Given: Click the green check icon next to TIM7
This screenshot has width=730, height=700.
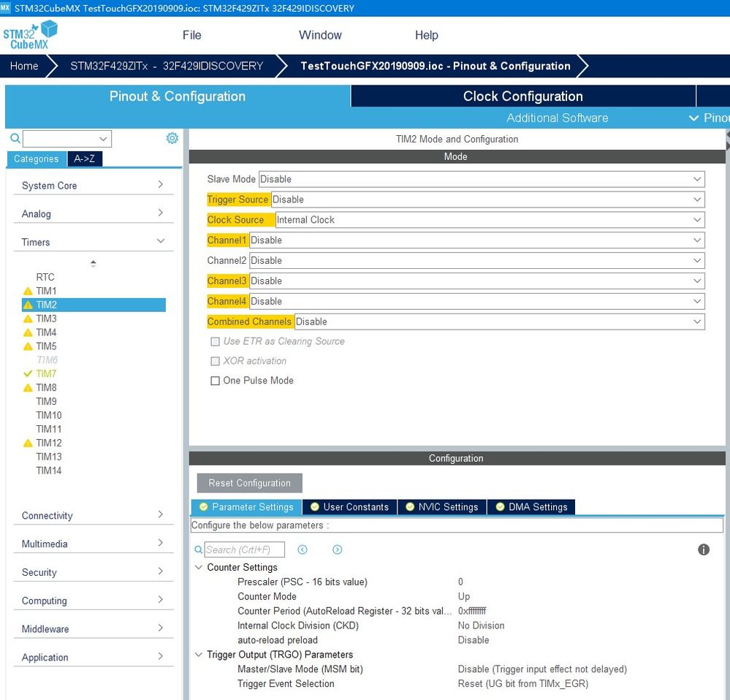Looking at the screenshot, I should click(28, 373).
